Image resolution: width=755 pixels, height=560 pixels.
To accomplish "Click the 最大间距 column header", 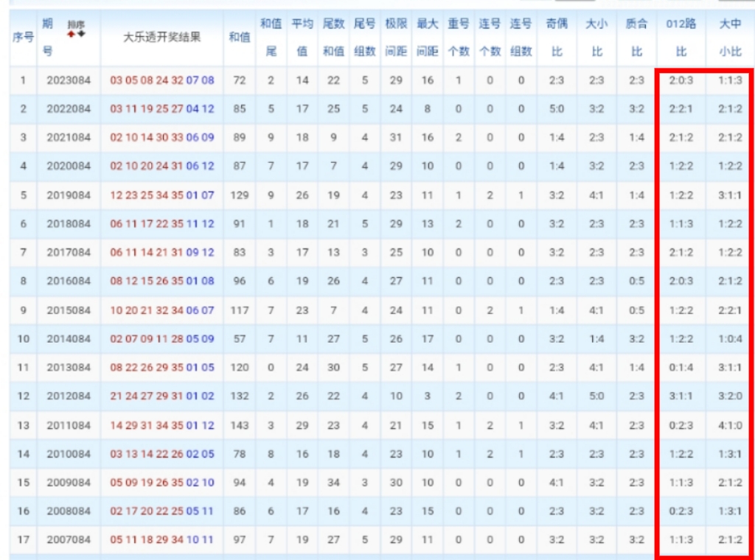I will 428,38.
